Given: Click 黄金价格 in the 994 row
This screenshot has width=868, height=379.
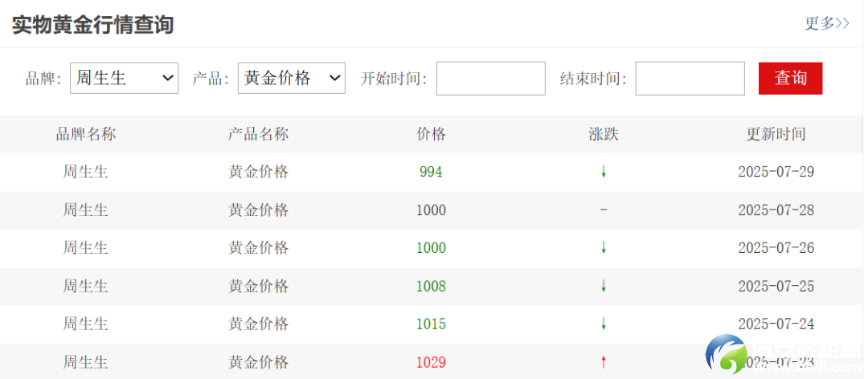Looking at the screenshot, I should click(259, 172).
